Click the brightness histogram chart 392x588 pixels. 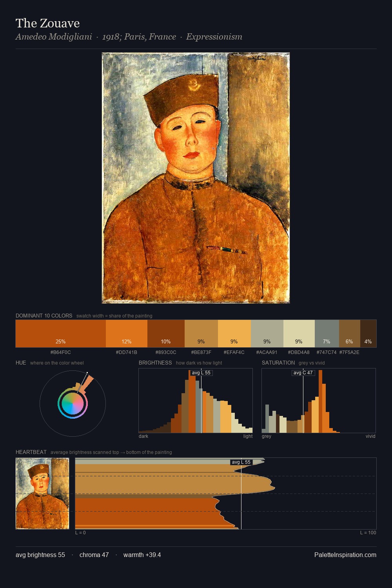click(196, 401)
